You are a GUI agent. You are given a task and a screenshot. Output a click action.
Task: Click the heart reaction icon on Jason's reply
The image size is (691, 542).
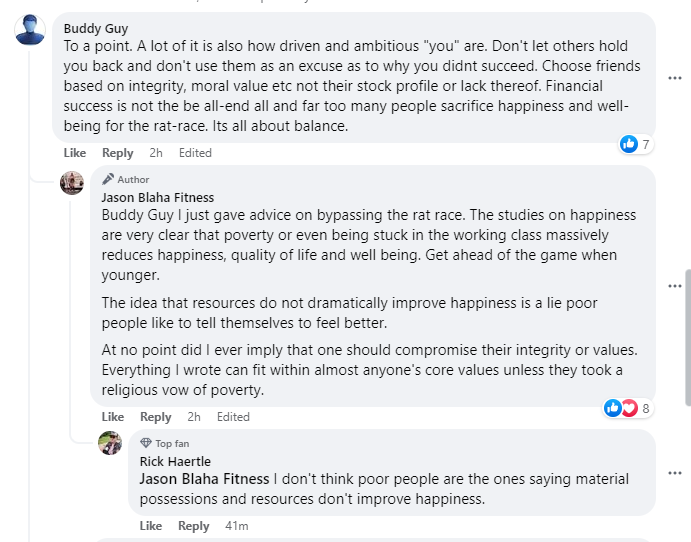point(630,408)
